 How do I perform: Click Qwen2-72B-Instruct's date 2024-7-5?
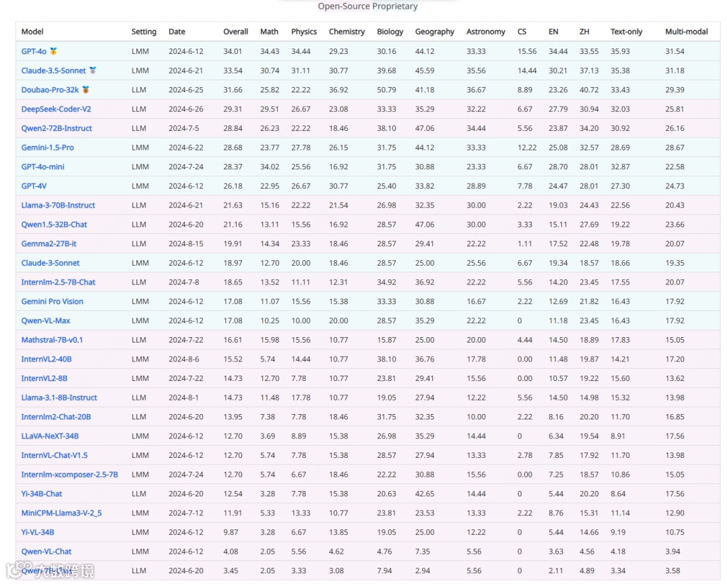pos(184,128)
